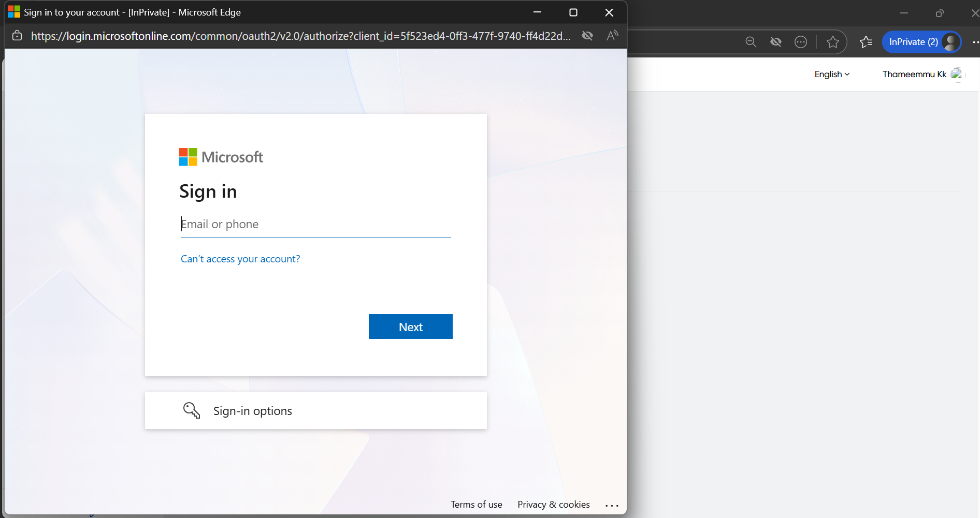This screenshot has width=980, height=518.
Task: Open the Favorites list icon
Action: pos(866,42)
